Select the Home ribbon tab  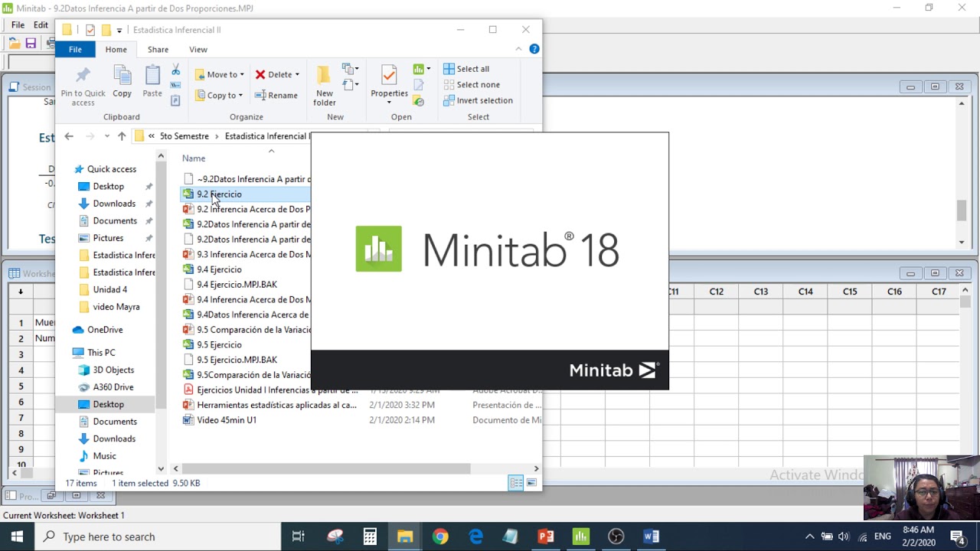click(x=116, y=50)
